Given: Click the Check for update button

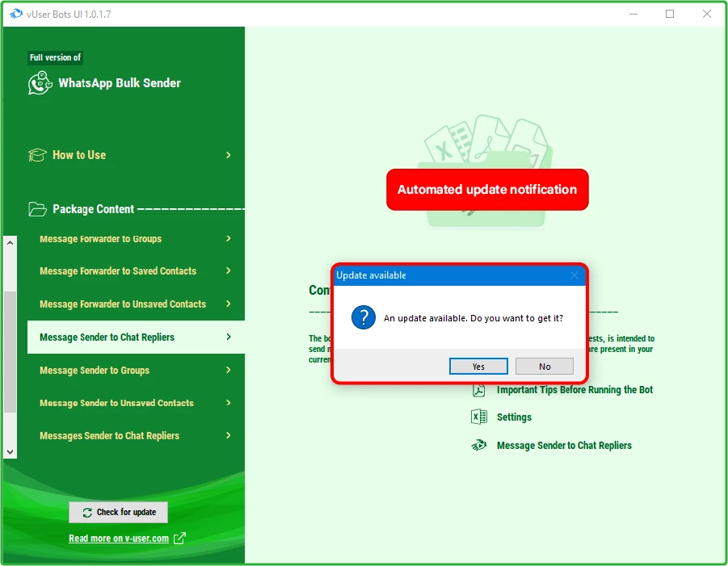Looking at the screenshot, I should click(119, 512).
